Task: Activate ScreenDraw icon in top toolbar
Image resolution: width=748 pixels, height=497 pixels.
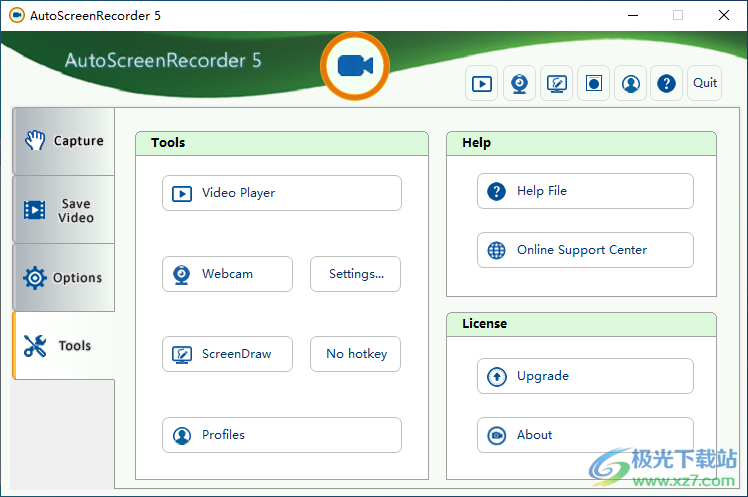Action: 556,83
